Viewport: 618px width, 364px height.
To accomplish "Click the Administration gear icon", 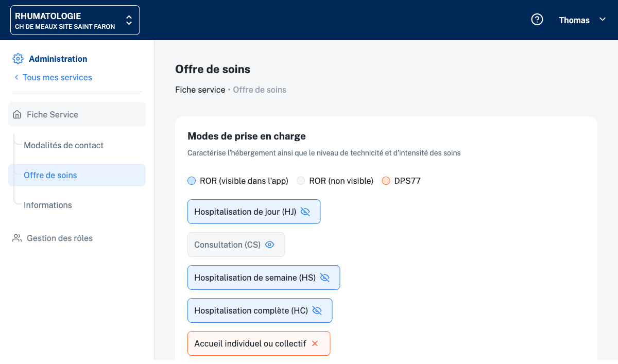I will [x=18, y=59].
